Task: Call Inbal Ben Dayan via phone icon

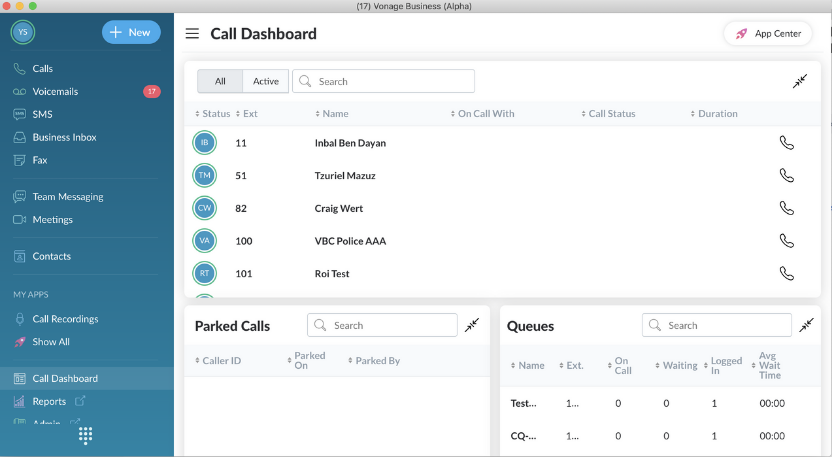Action: pos(786,143)
